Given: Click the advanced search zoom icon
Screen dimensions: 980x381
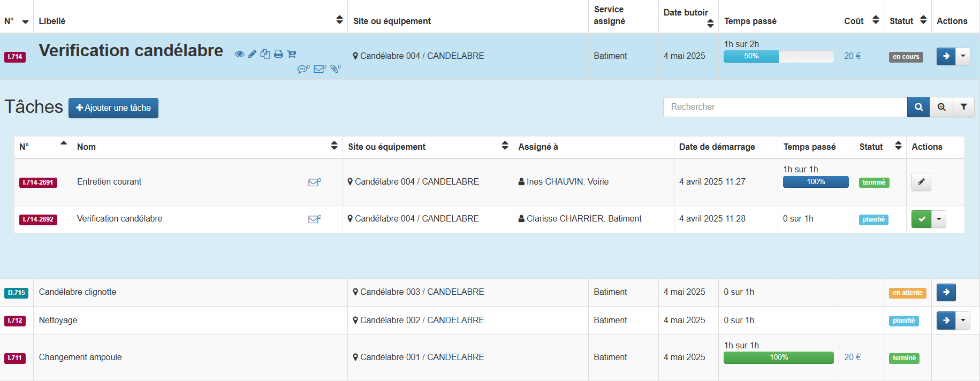Looking at the screenshot, I should pyautogui.click(x=941, y=107).
